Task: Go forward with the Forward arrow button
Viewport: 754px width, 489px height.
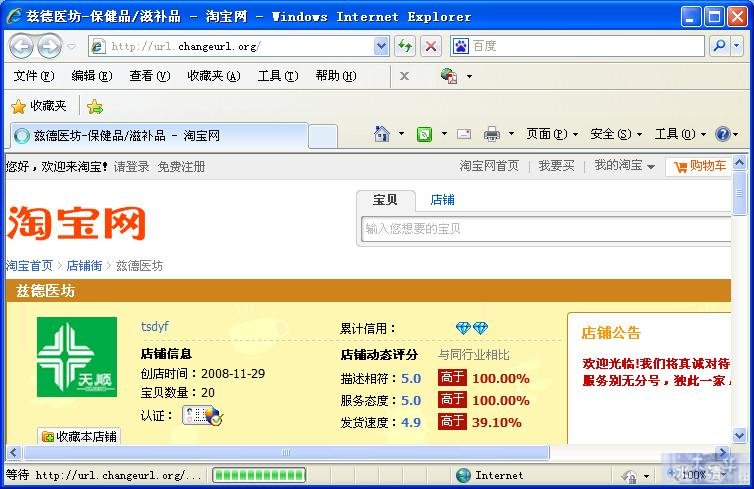Action: point(50,47)
